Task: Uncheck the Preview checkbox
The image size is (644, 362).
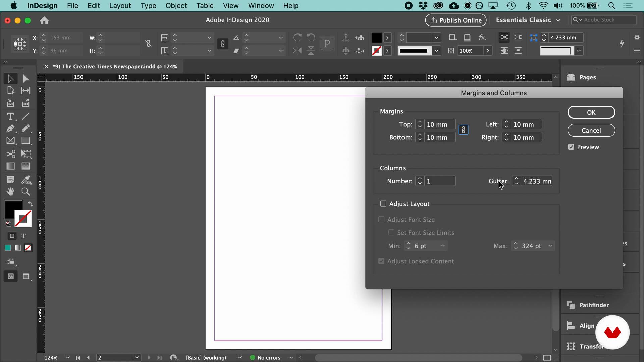Action: coord(571,147)
